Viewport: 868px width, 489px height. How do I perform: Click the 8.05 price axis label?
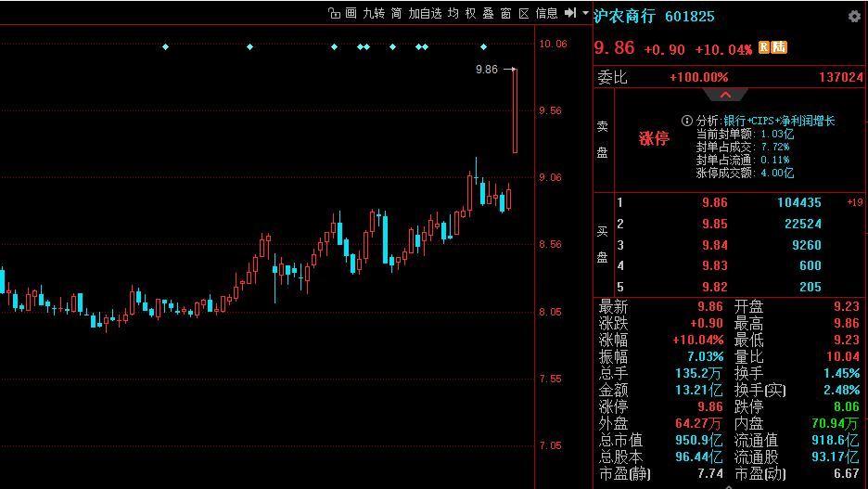551,312
